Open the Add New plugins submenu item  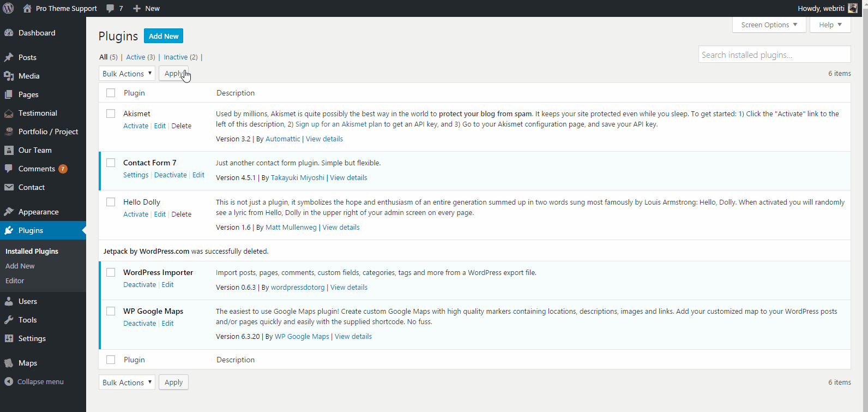click(20, 266)
